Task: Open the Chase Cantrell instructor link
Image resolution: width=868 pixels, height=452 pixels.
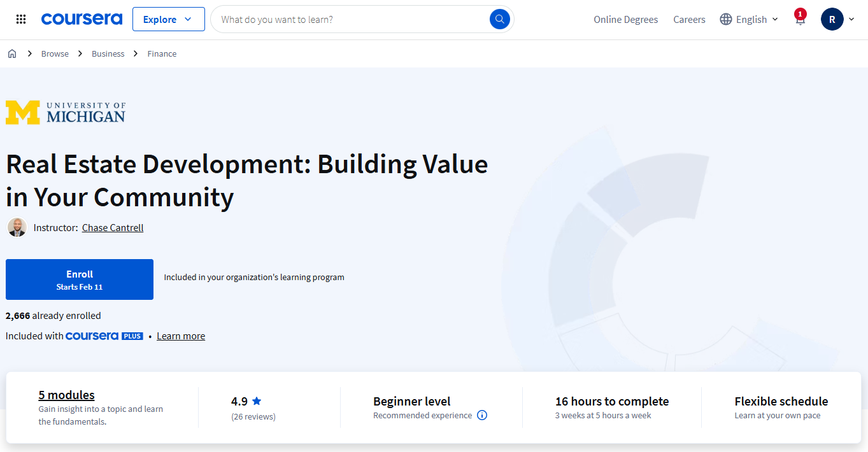Action: point(113,227)
